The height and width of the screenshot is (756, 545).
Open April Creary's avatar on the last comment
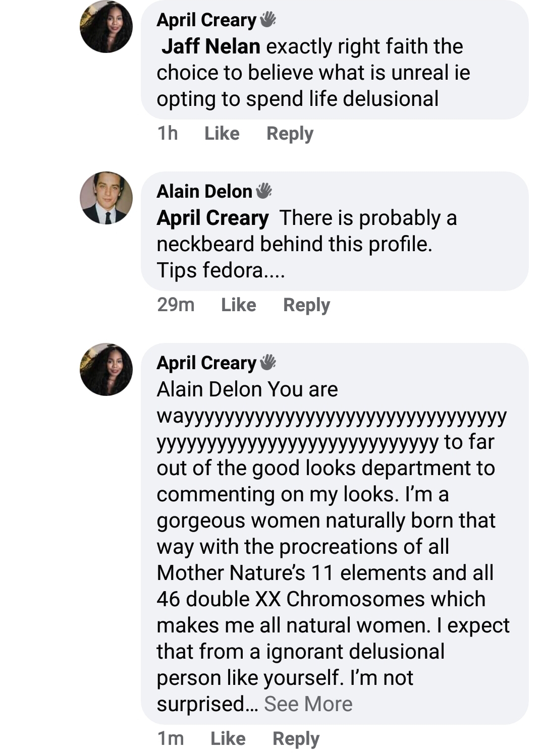coord(106,369)
